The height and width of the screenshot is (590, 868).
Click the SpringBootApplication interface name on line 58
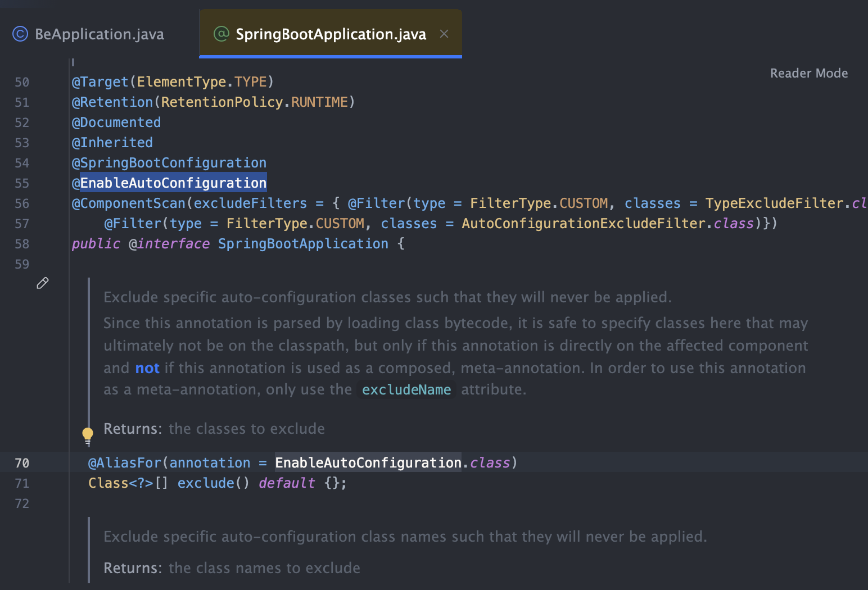point(303,244)
